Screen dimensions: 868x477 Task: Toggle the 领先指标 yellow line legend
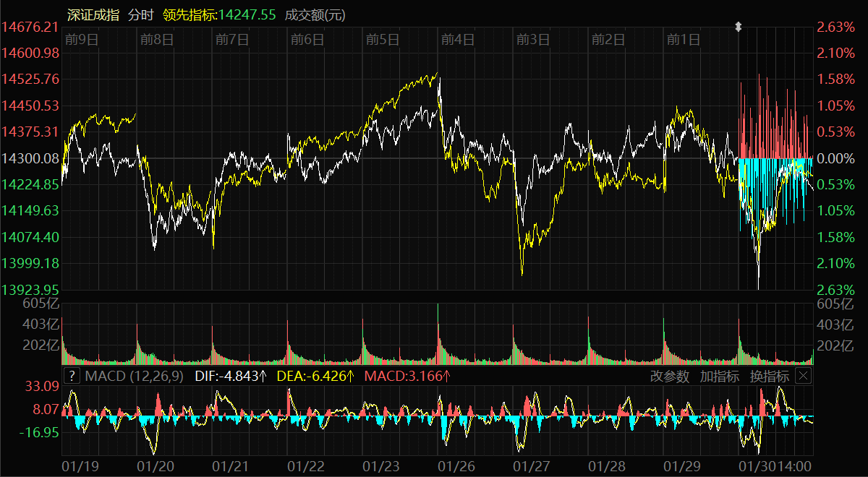pos(220,14)
